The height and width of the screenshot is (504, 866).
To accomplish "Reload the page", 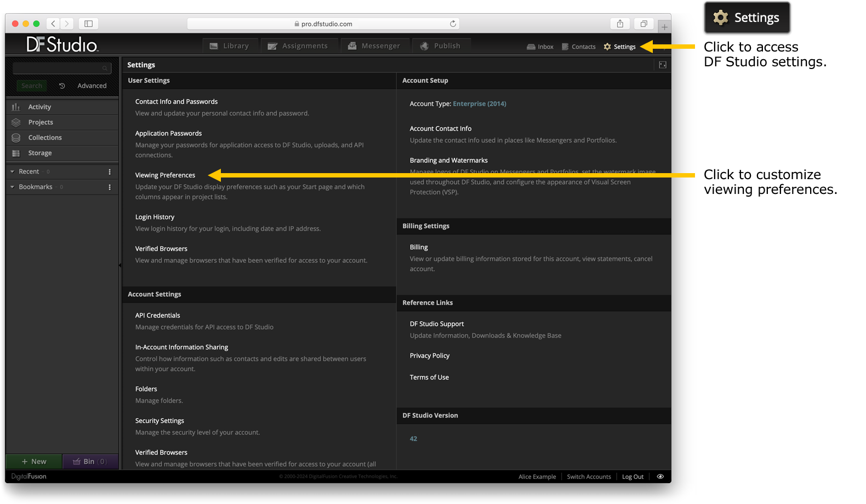I will [453, 24].
